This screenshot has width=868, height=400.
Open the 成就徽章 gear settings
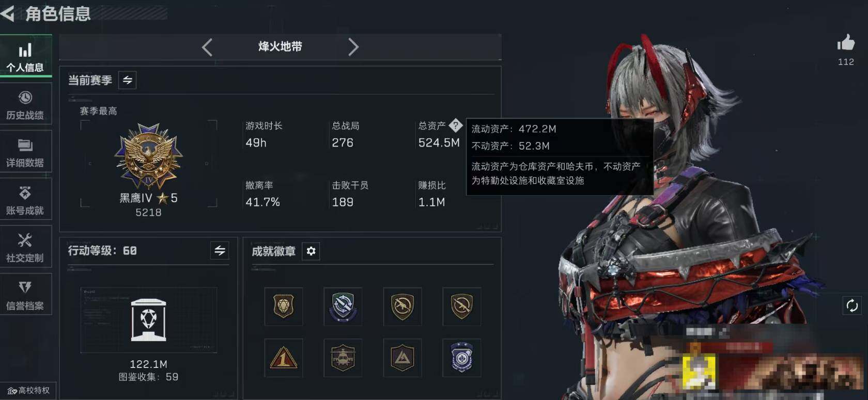311,251
